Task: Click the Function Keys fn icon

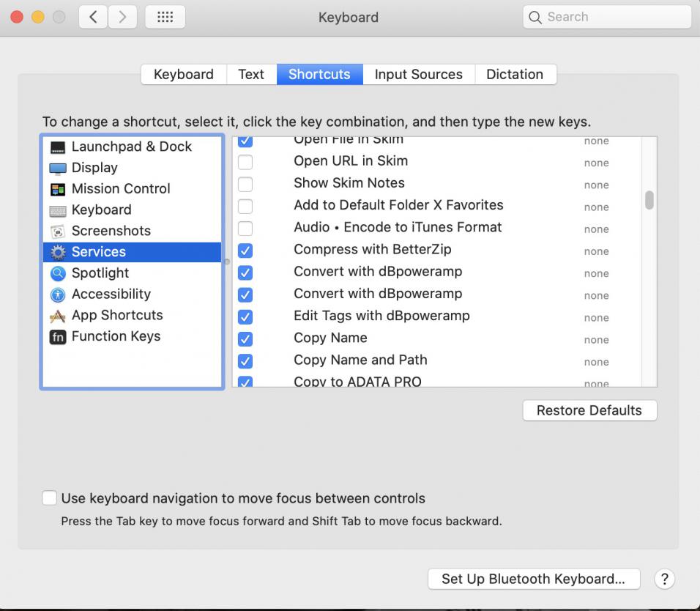Action: coord(58,337)
